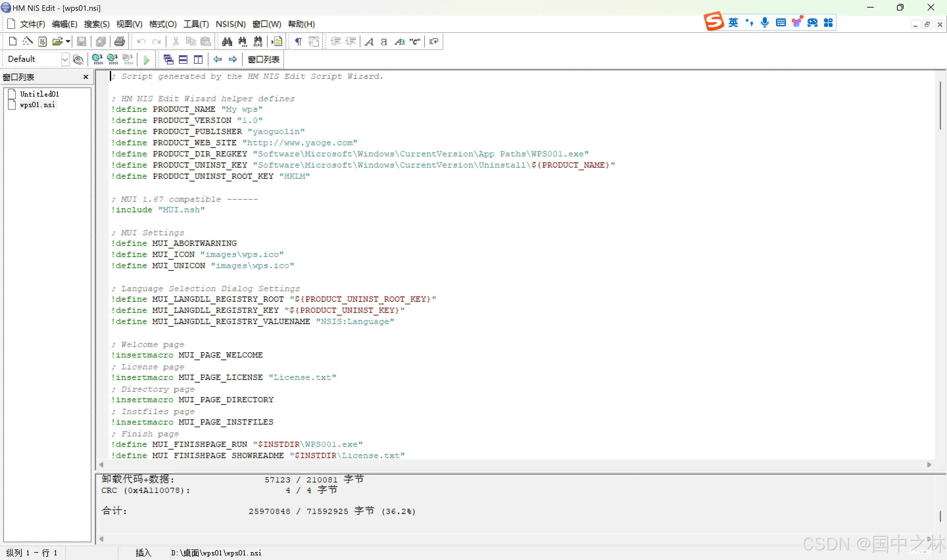This screenshot has height=560, width=947.
Task: Toggle word wrap in the editor
Action: [433, 41]
